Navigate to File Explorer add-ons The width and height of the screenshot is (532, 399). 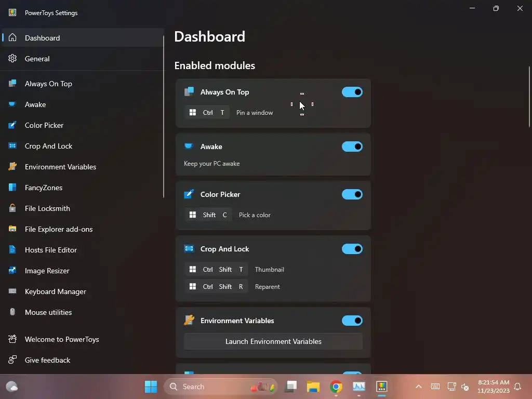(x=82, y=229)
